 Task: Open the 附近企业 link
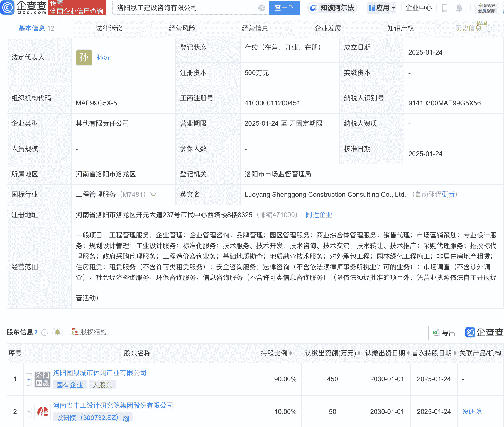click(x=319, y=215)
